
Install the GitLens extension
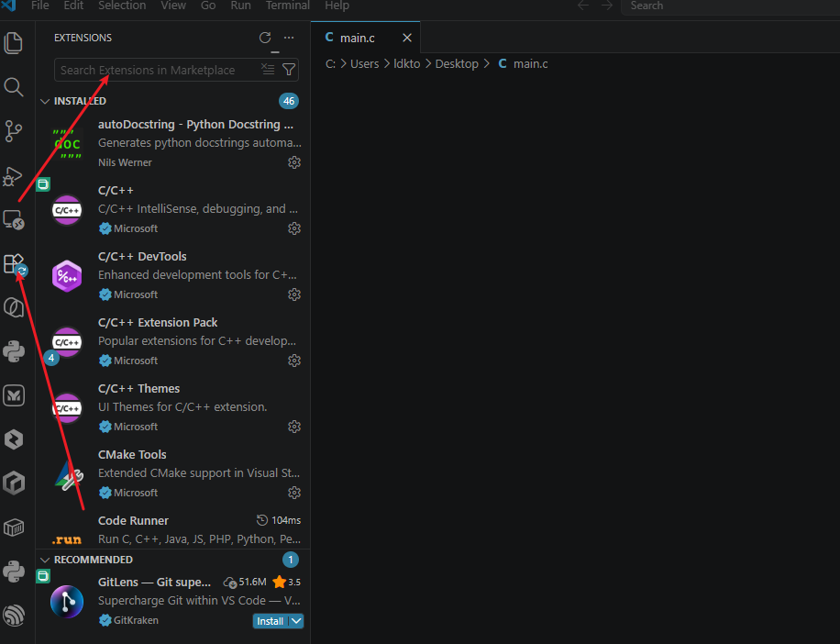[270, 621]
